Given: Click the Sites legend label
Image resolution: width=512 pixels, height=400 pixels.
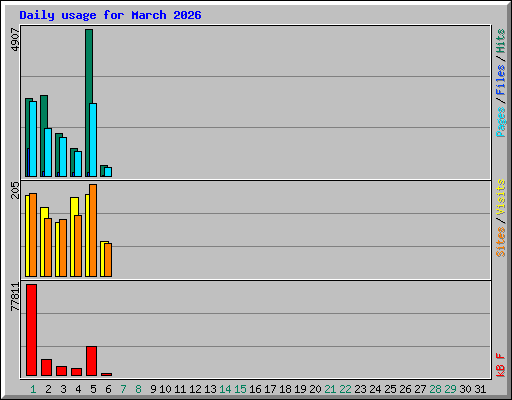Looking at the screenshot, I should 501,242.
